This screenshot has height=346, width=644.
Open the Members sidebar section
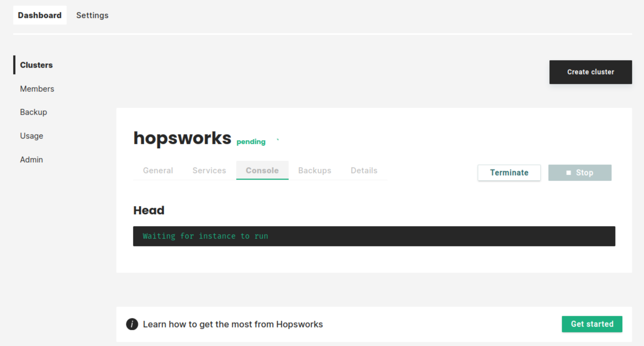37,89
